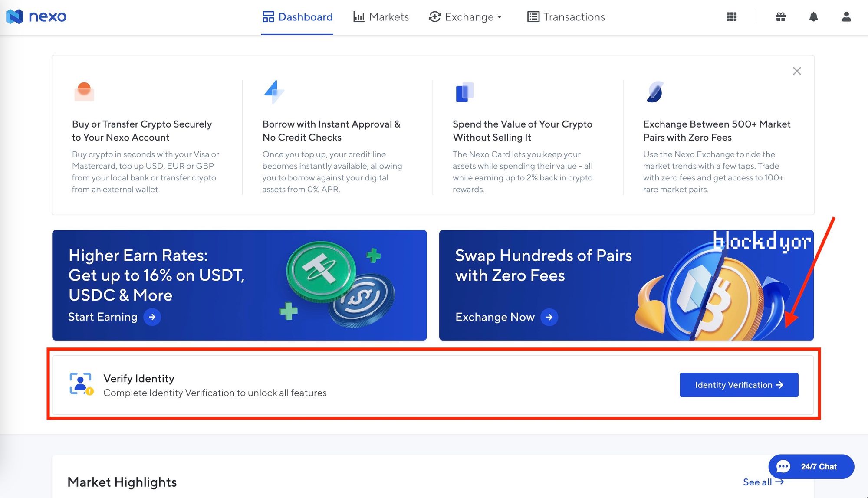Click Identity Verification button

pos(739,385)
